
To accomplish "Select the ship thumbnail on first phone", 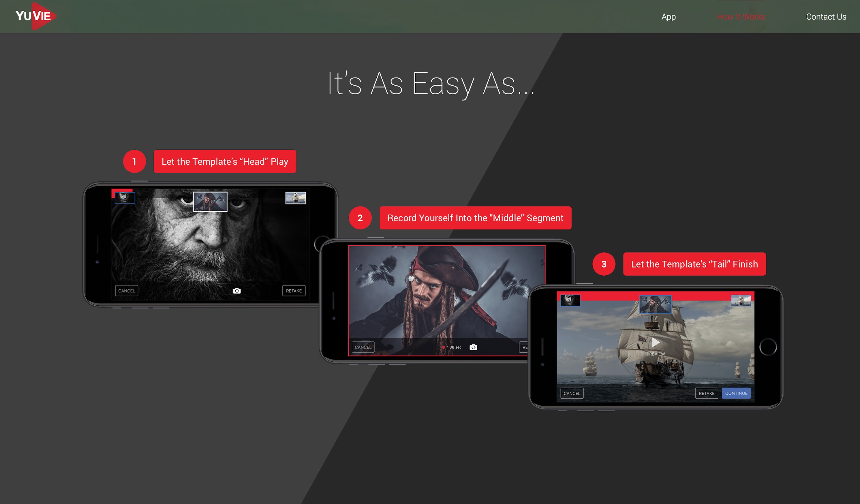I will (x=296, y=198).
